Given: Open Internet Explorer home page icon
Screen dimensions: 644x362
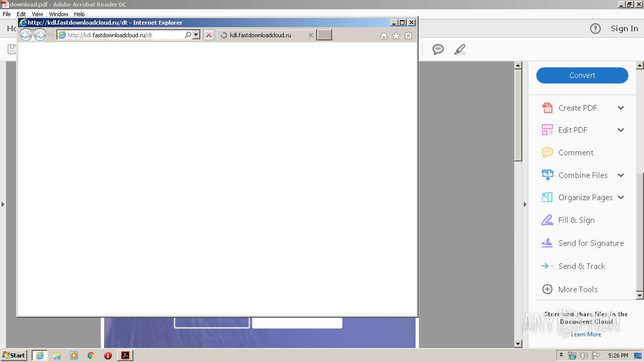Looking at the screenshot, I should [x=384, y=36].
